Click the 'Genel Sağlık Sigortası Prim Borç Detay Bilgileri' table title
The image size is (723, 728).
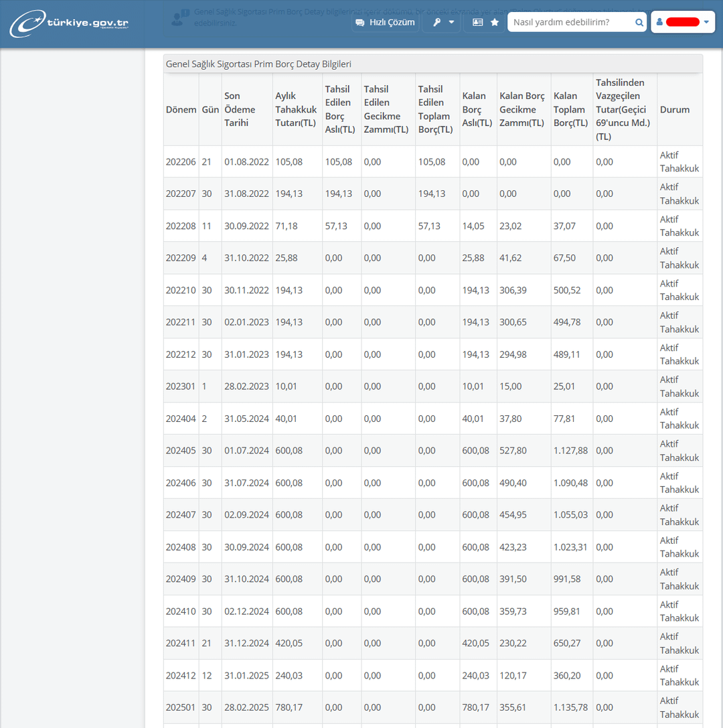click(258, 64)
